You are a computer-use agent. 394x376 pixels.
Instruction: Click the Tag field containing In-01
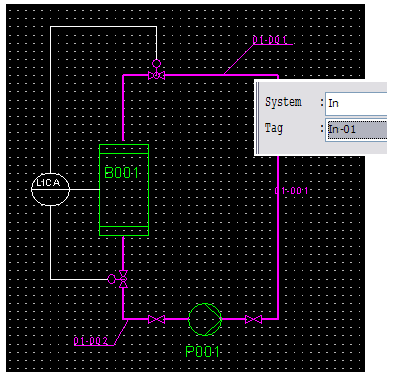(x=356, y=129)
